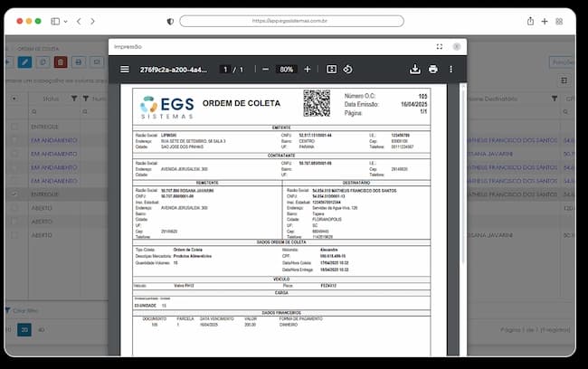Image resolution: width=588 pixels, height=369 pixels.
Task: Toggle checkbox for first ENTREGUE row
Action: (x=14, y=127)
